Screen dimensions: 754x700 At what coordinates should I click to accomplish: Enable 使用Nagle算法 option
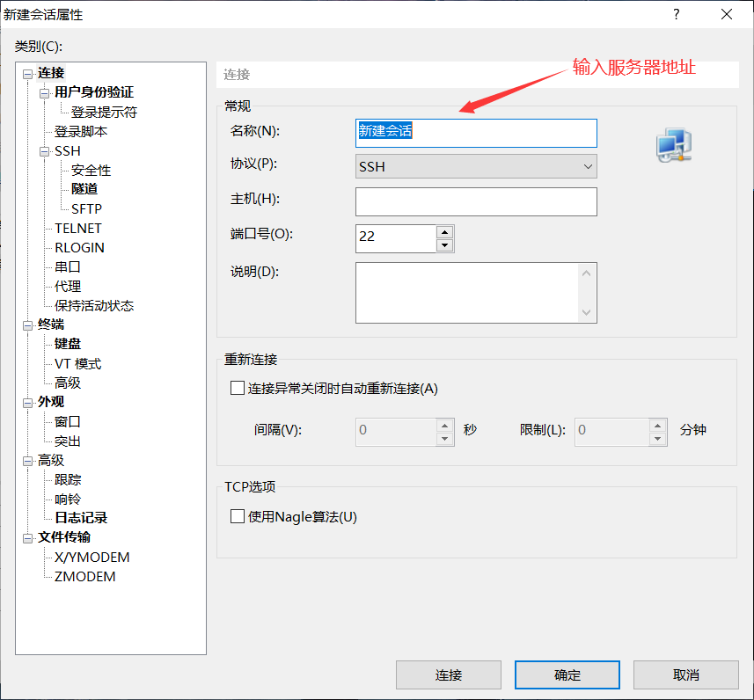(237, 517)
